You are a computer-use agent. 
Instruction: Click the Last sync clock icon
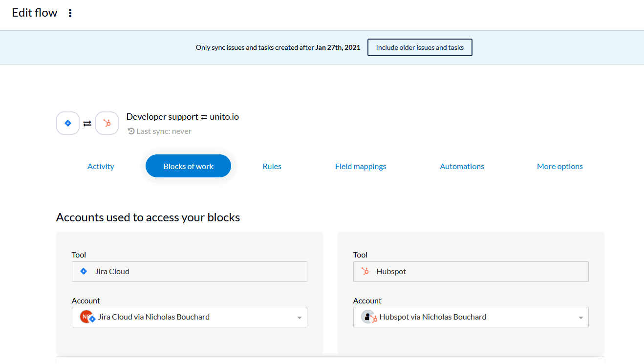(x=131, y=131)
